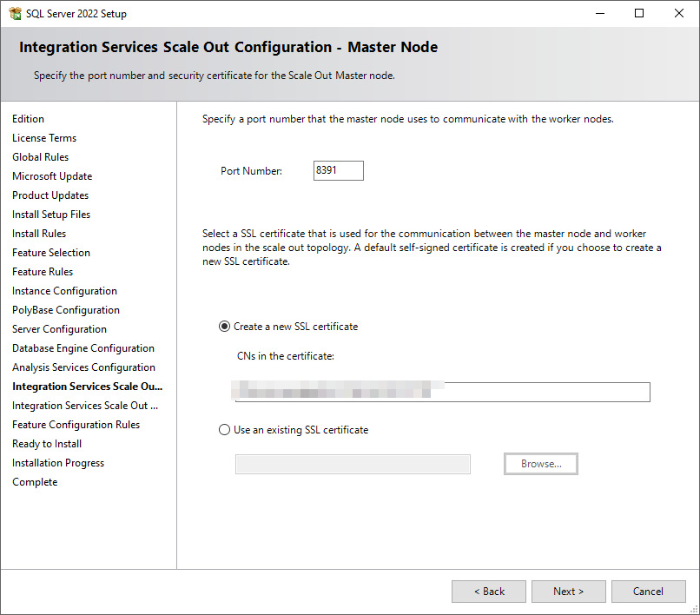The width and height of the screenshot is (700, 615).
Task: Select the Create a new SSL certificate option
Action: point(224,326)
